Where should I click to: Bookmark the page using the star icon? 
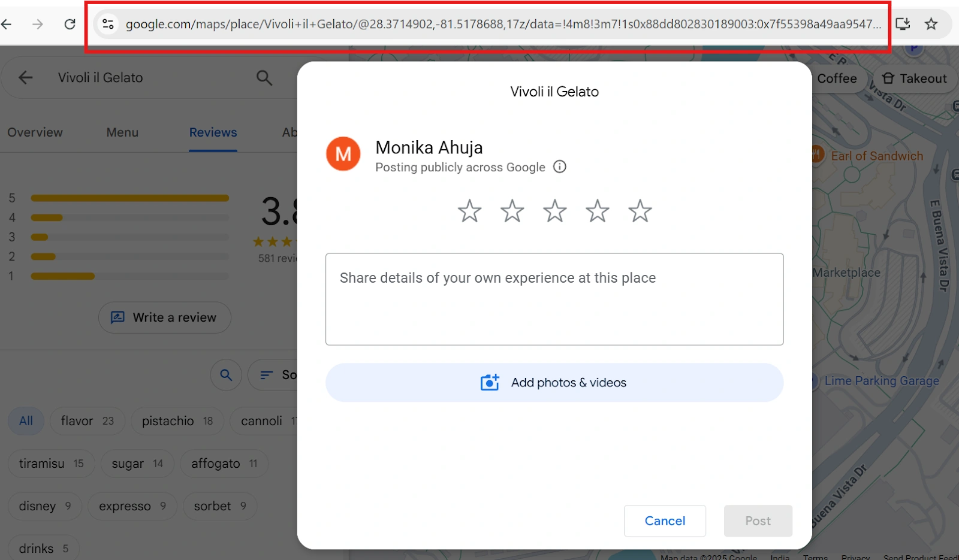click(931, 24)
